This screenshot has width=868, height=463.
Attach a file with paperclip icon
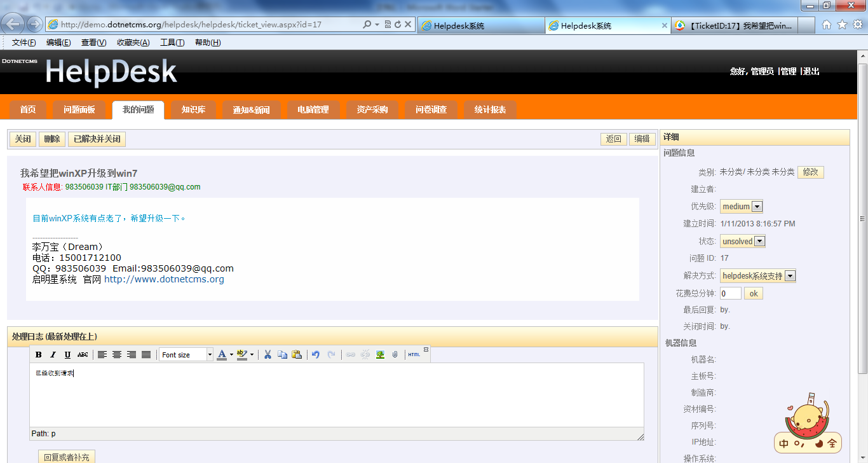(395, 355)
